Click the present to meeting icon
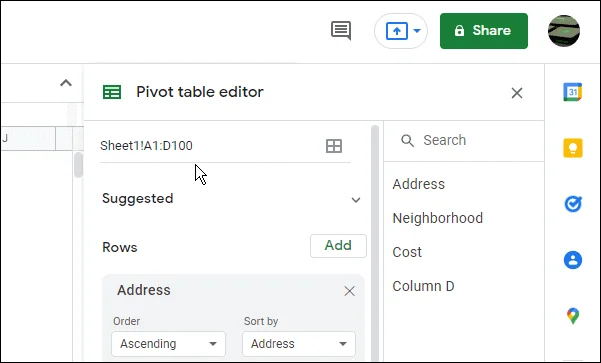This screenshot has height=363, width=601. pos(396,31)
